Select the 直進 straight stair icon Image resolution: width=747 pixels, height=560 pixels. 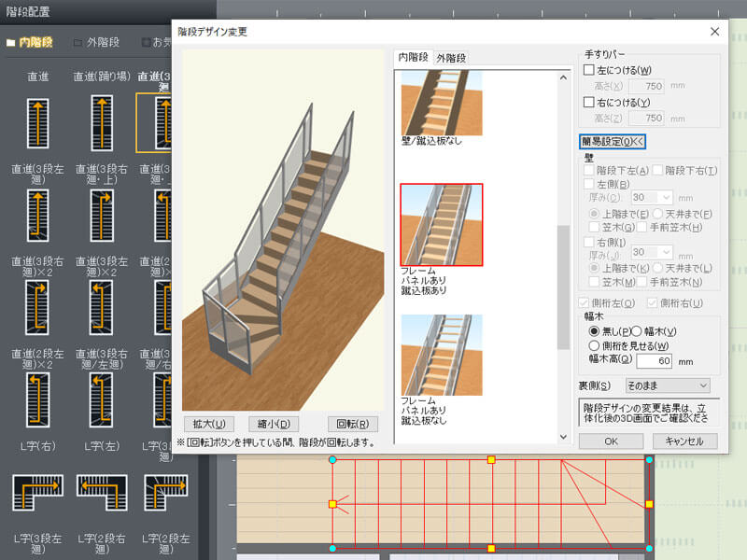[35, 121]
